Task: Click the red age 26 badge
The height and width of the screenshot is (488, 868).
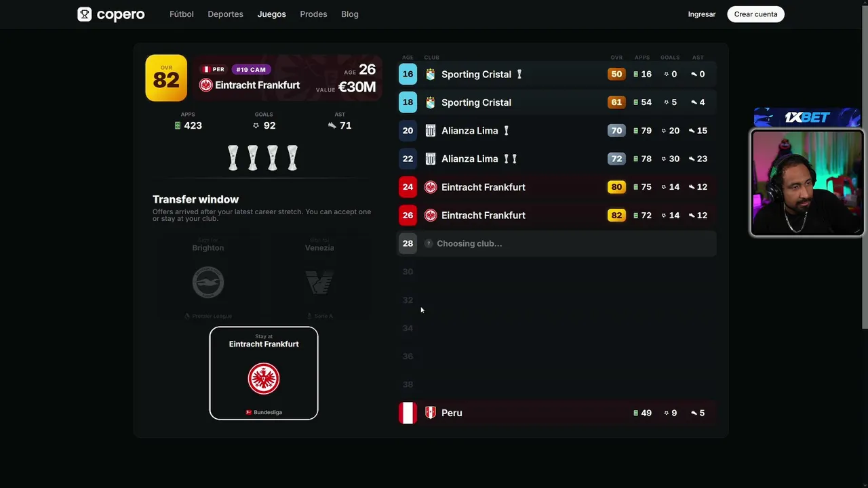Action: pos(408,216)
